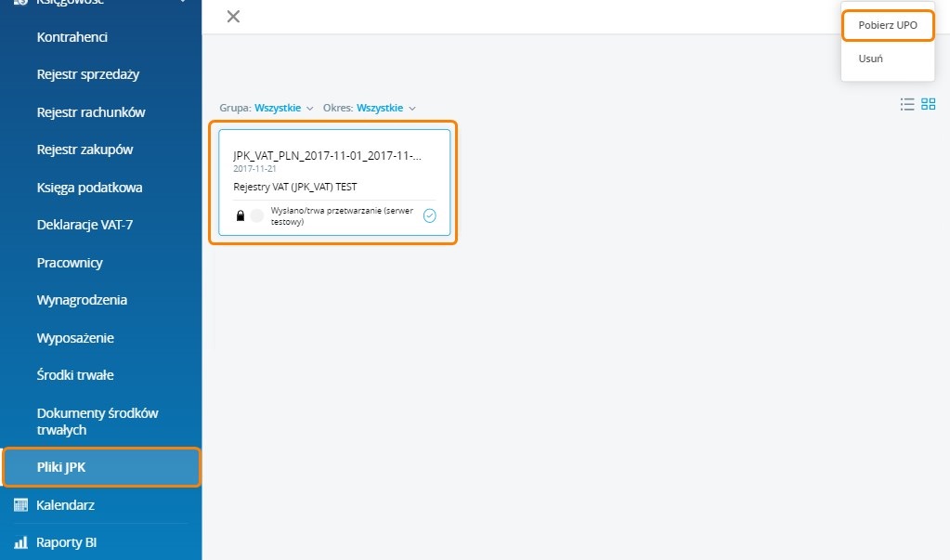Image resolution: width=950 pixels, height=560 pixels.
Task: Click the X close icon in the top bar
Action: [x=233, y=16]
